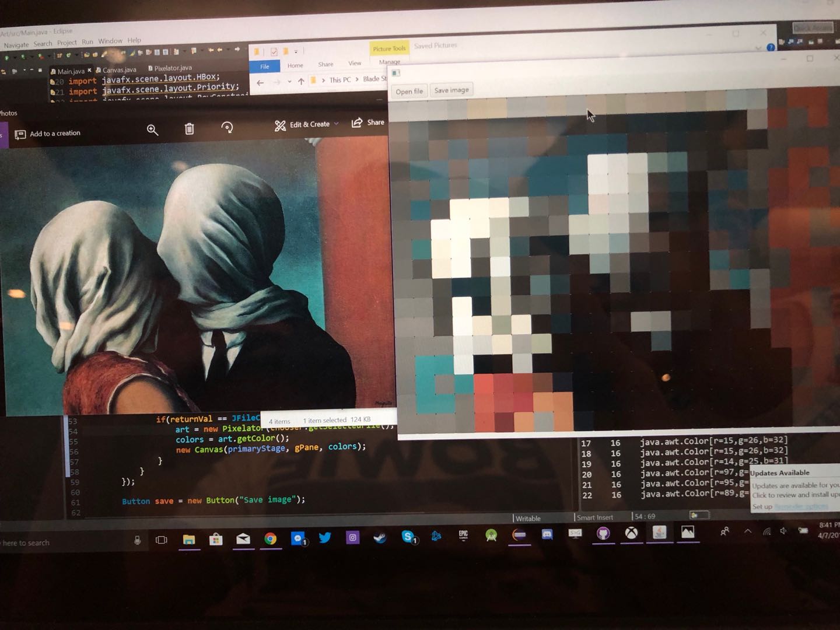Viewport: 840px width, 630px height.
Task: Open View ribbon tab in File Explorer
Action: pos(355,63)
